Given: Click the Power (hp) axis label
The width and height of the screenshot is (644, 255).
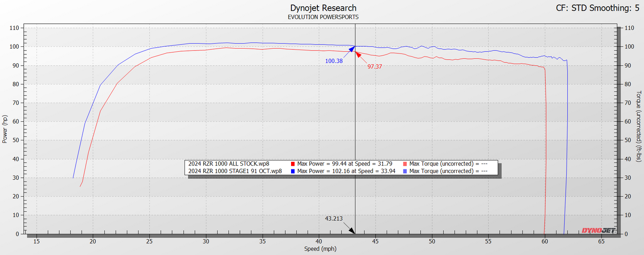Looking at the screenshot, I should click(x=5, y=129).
